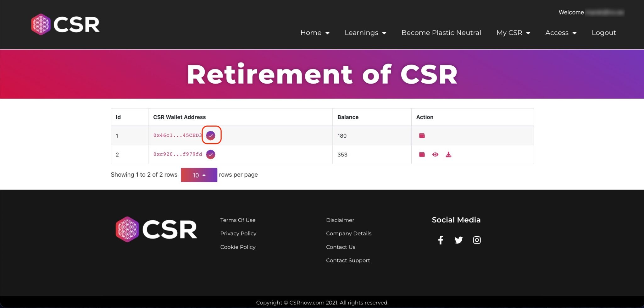Click the CSR logo in the footer
The height and width of the screenshot is (308, 644).
tap(156, 228)
